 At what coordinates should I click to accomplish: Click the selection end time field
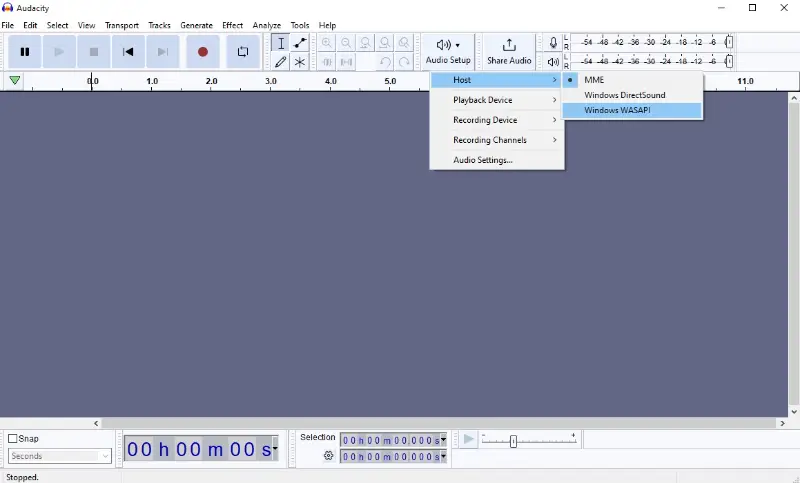pos(390,456)
